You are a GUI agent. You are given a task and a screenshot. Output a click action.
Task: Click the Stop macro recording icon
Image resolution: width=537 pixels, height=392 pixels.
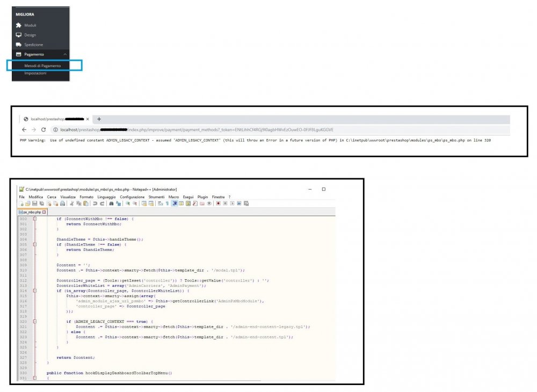(225, 204)
